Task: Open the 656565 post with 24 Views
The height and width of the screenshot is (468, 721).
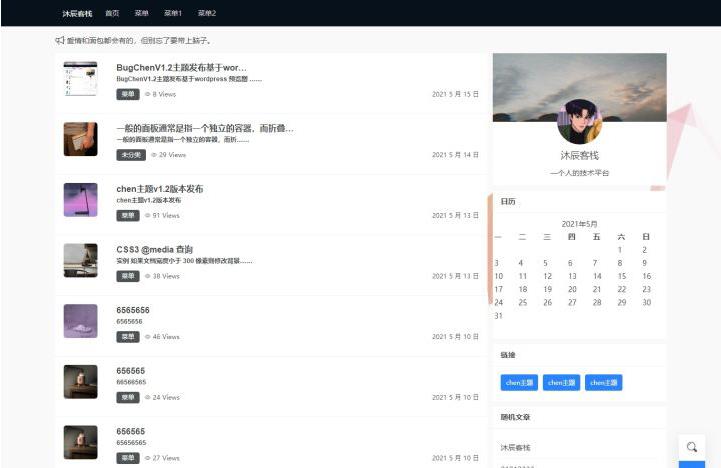Action: (131, 371)
